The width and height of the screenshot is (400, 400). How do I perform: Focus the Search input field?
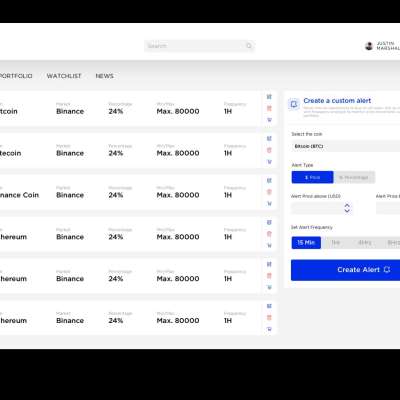(x=199, y=46)
